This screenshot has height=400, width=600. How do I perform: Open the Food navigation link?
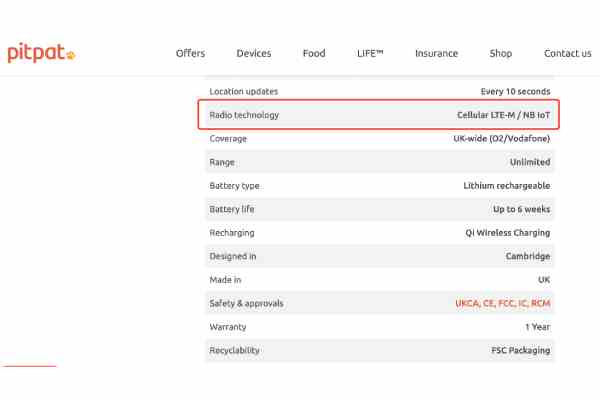pos(314,53)
